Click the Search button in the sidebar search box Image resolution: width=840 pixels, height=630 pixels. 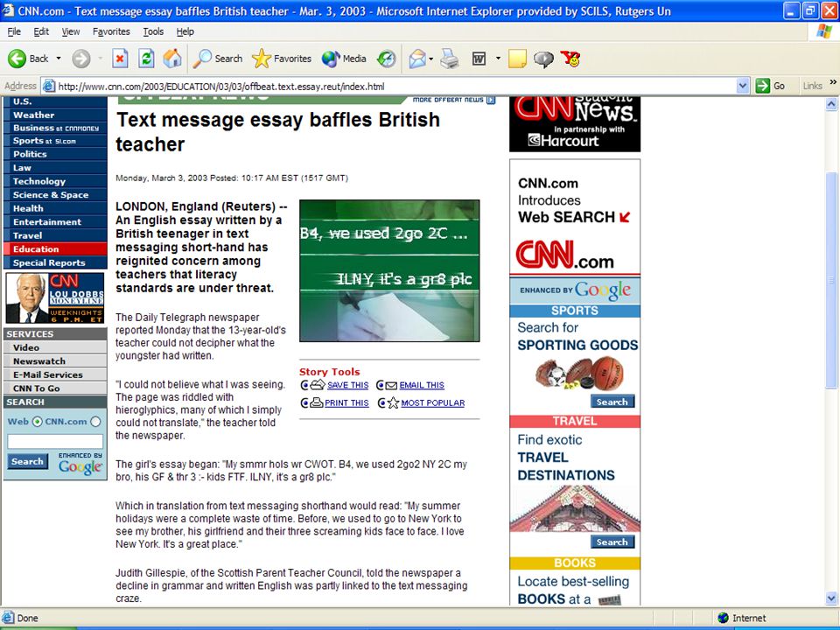(x=27, y=461)
